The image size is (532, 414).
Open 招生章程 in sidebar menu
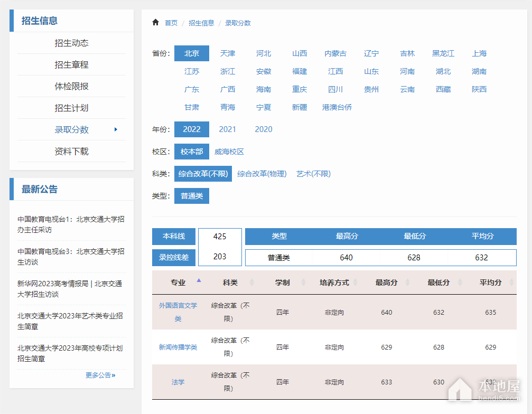[x=72, y=65]
